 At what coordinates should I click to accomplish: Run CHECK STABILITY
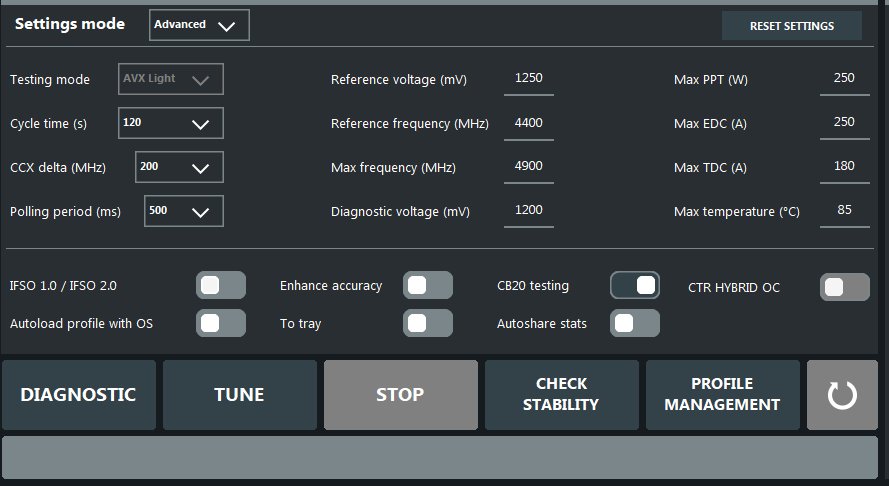[562, 395]
